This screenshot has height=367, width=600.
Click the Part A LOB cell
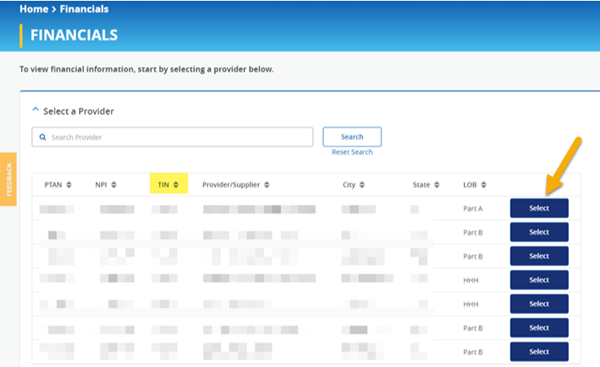tap(473, 209)
